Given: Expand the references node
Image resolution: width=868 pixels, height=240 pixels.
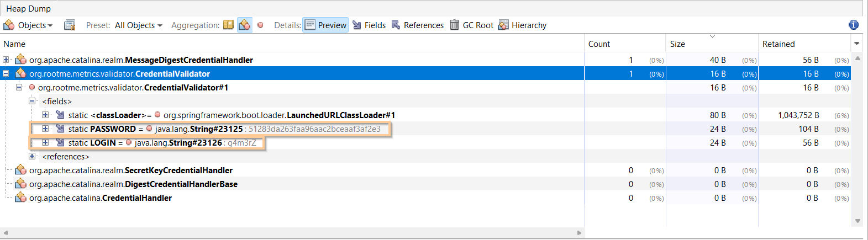Looking at the screenshot, I should (32, 157).
